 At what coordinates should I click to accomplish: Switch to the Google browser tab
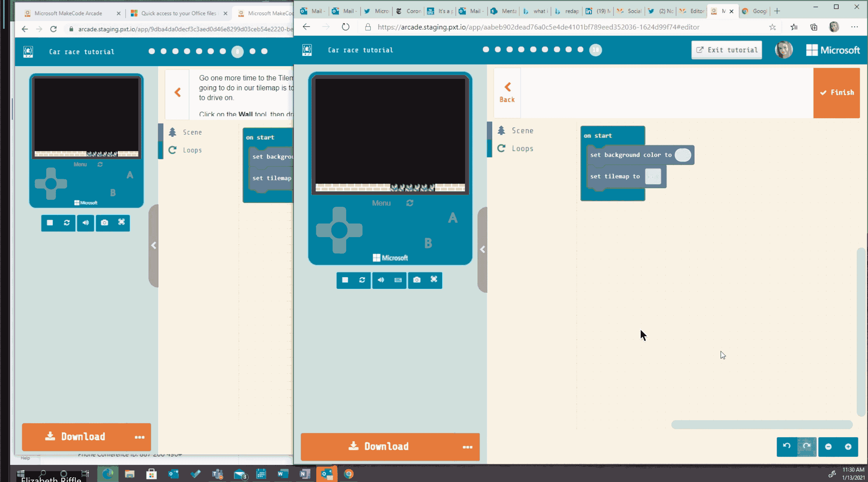(755, 11)
